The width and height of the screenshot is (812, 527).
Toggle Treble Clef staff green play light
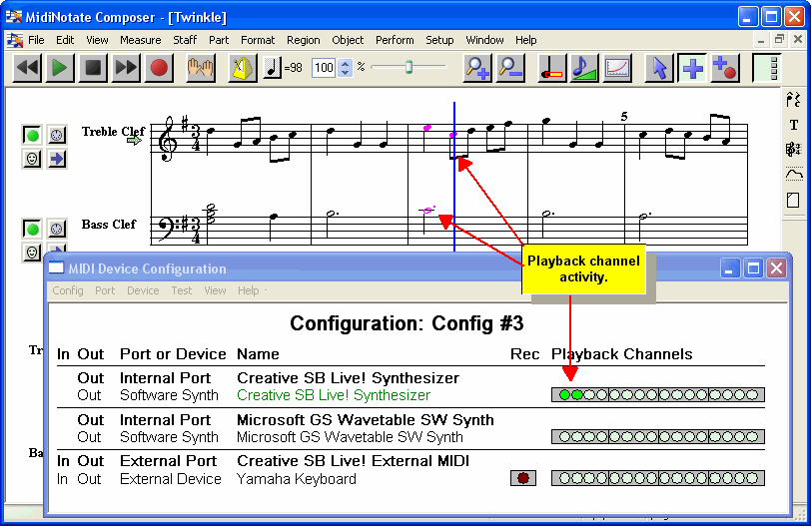pyautogui.click(x=33, y=135)
